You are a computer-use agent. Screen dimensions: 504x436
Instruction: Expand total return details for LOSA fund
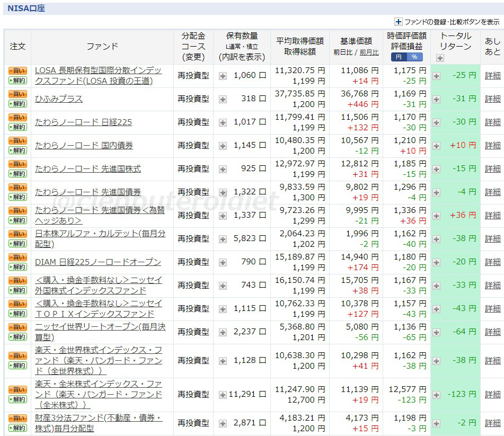[x=436, y=76]
